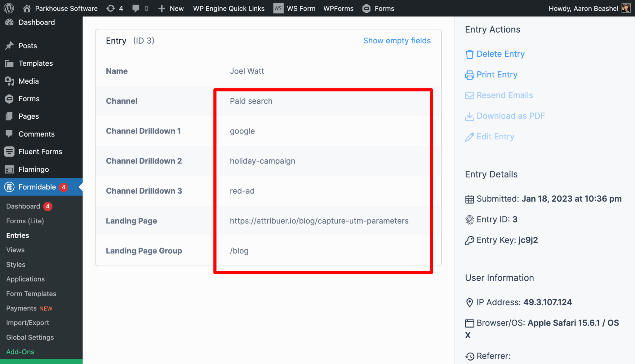Open Import/Export submenu item
The width and height of the screenshot is (635, 364).
coord(28,323)
